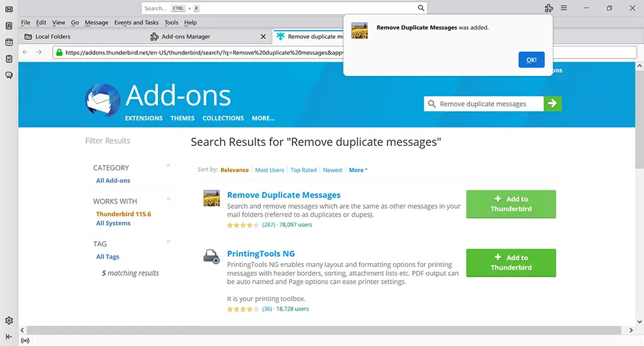The image size is (644, 346).
Task: Go to COLLECTIONS section
Action: pos(223,118)
